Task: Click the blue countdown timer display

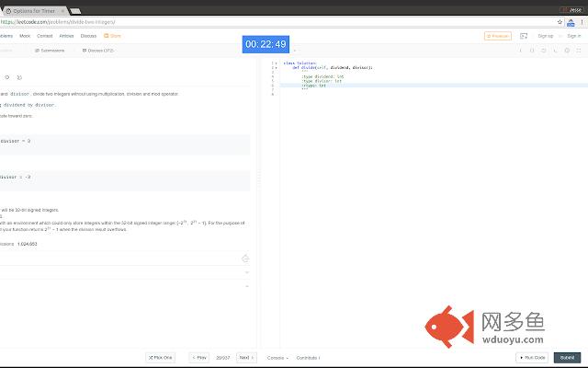Action: (x=266, y=44)
